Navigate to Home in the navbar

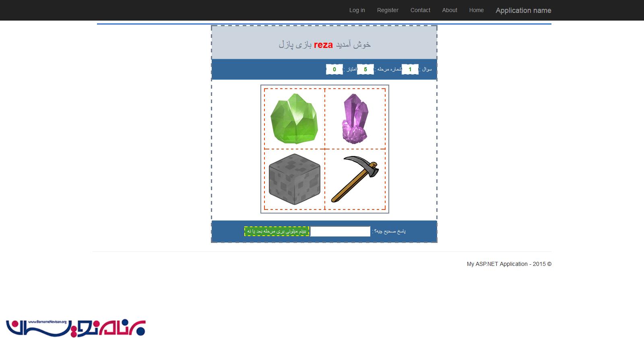point(477,10)
